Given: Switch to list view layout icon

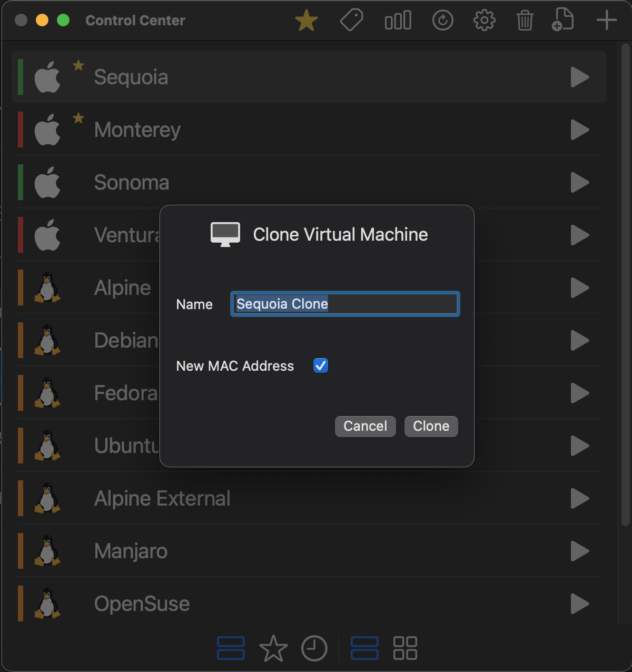Looking at the screenshot, I should click(x=364, y=648).
